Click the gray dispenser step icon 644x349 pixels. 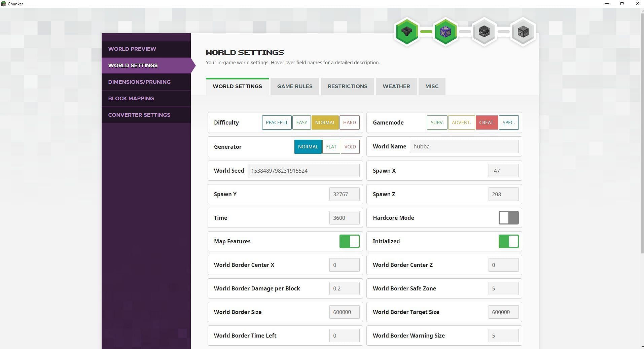pos(523,32)
